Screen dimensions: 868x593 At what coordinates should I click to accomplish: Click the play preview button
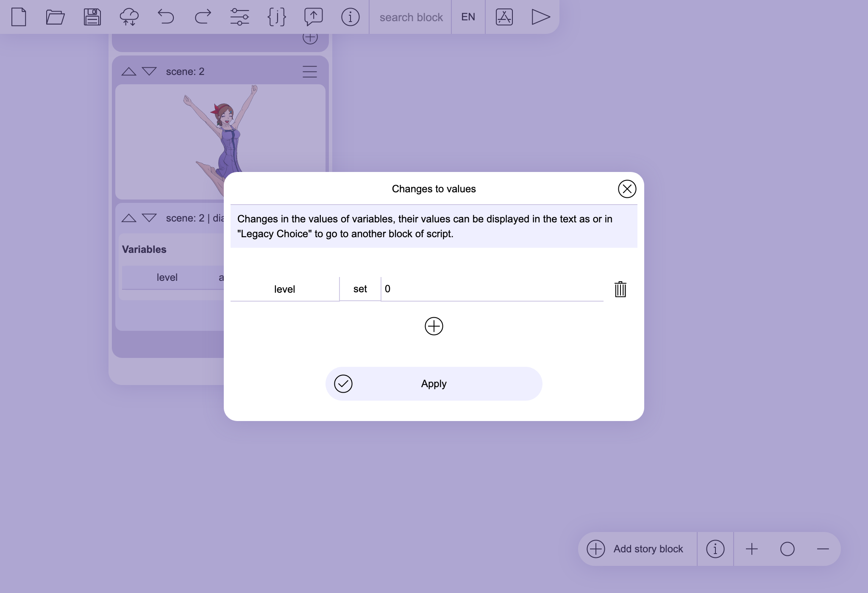tap(540, 17)
